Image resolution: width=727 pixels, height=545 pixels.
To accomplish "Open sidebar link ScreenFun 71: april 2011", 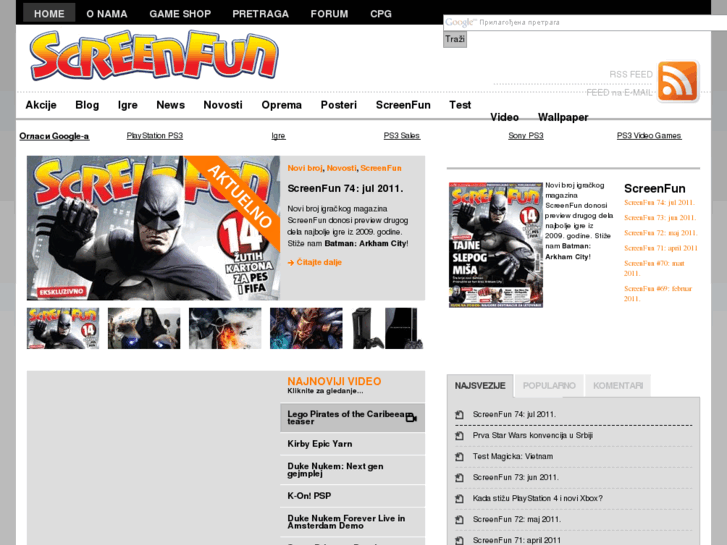I will [x=661, y=248].
